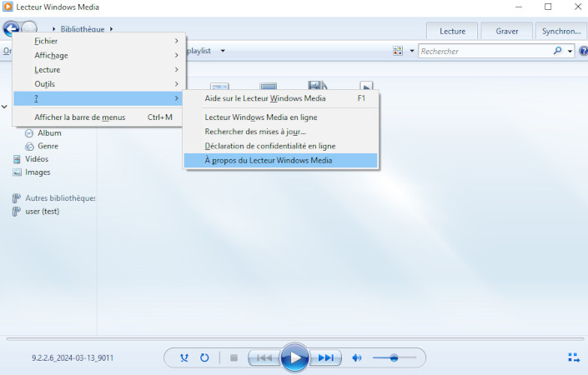The height and width of the screenshot is (375, 588).
Task: Switch to the Lecture tab
Action: point(452,31)
